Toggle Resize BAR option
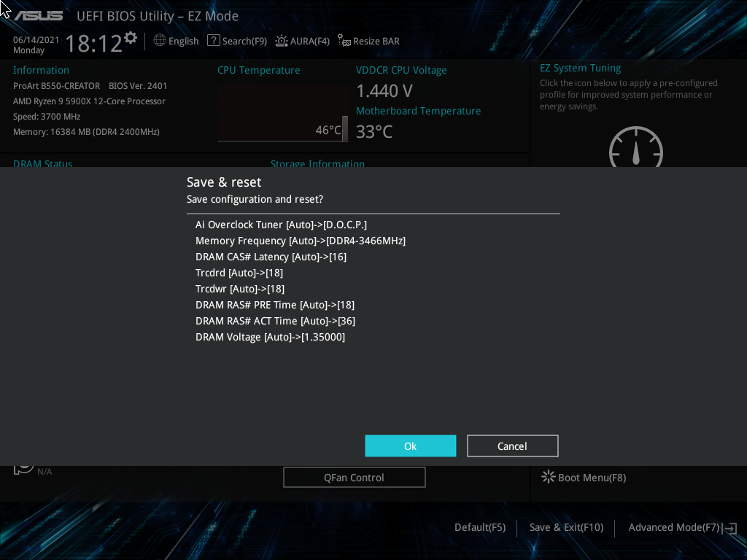The width and height of the screenshot is (747, 560). coord(376,41)
